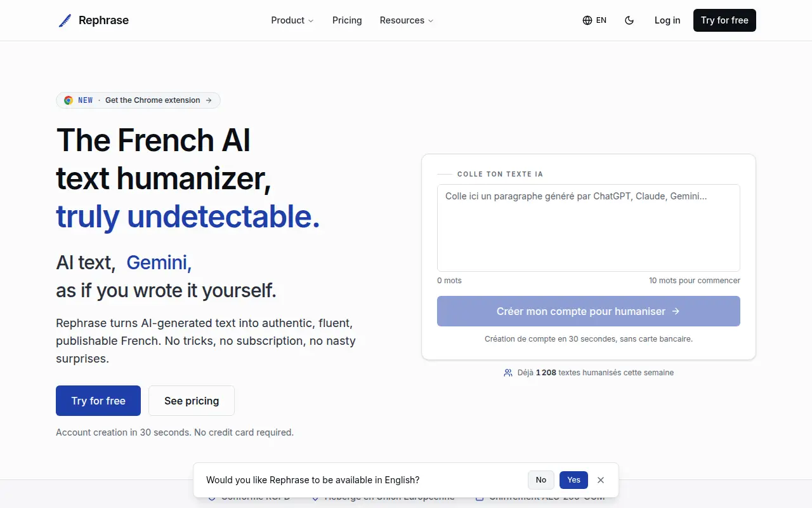Viewport: 812px width, 508px height.
Task: Click the Rephrase brand name link
Action: [103, 20]
